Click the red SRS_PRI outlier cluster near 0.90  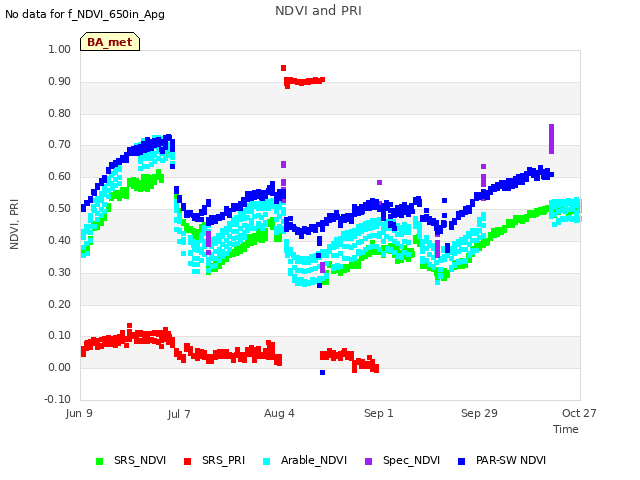(x=304, y=81)
